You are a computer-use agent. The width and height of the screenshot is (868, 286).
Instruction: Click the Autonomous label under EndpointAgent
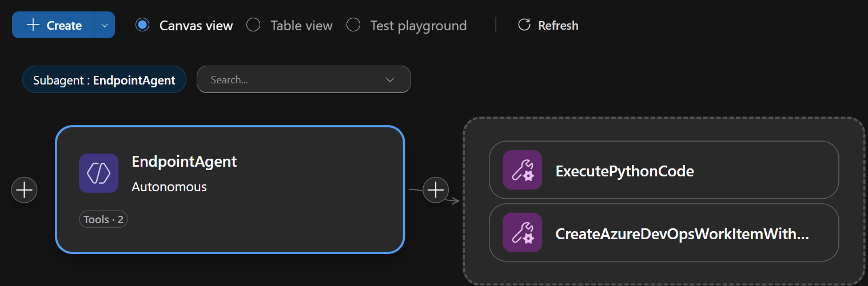tap(169, 187)
